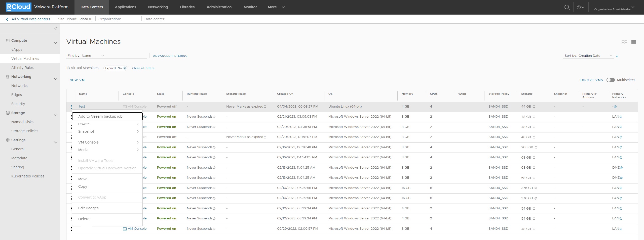Click Clear all filters link
This screenshot has width=644, height=240.
(143, 68)
